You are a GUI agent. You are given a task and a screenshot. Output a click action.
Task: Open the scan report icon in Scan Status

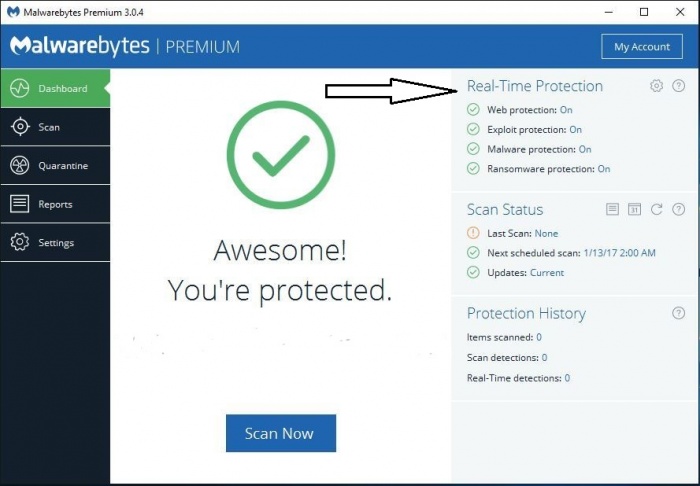613,209
